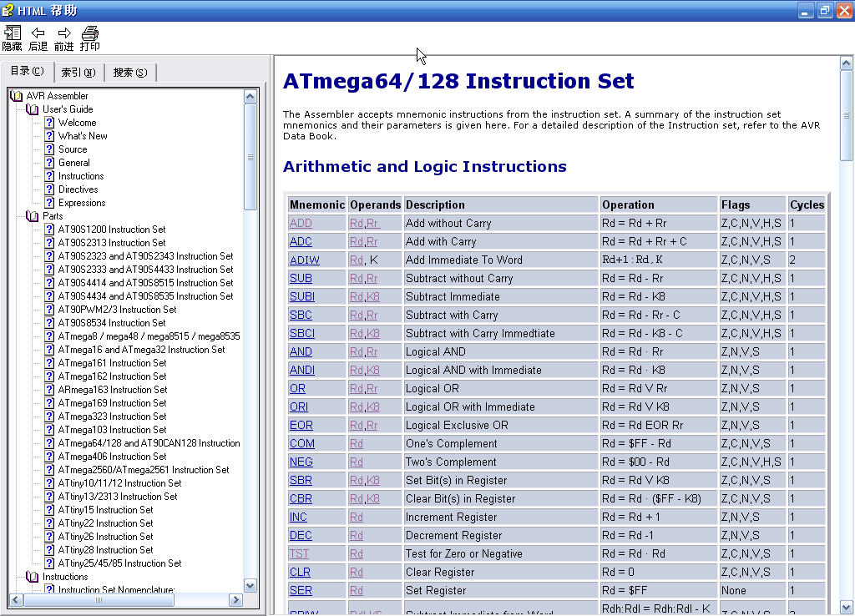The image size is (855, 616).
Task: Click tree panel scroll down arrow
Action: pyautogui.click(x=250, y=586)
